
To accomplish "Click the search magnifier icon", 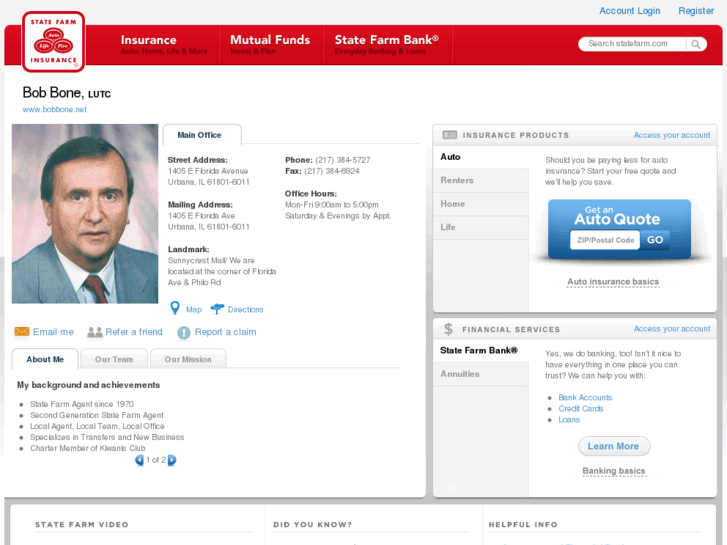I will 695,44.
